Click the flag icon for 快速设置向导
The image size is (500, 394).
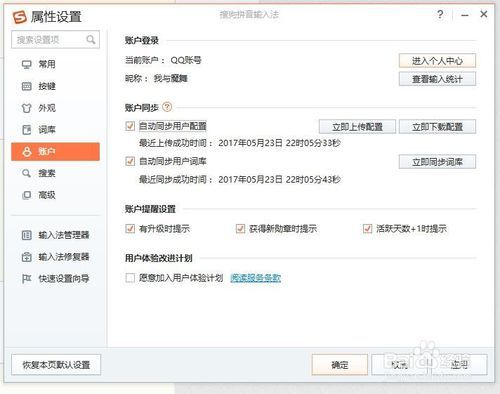click(x=26, y=279)
